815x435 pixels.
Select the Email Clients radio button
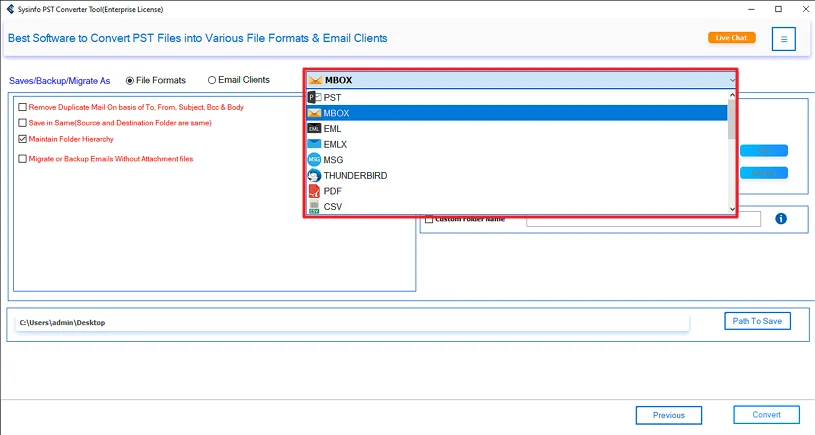(x=212, y=80)
